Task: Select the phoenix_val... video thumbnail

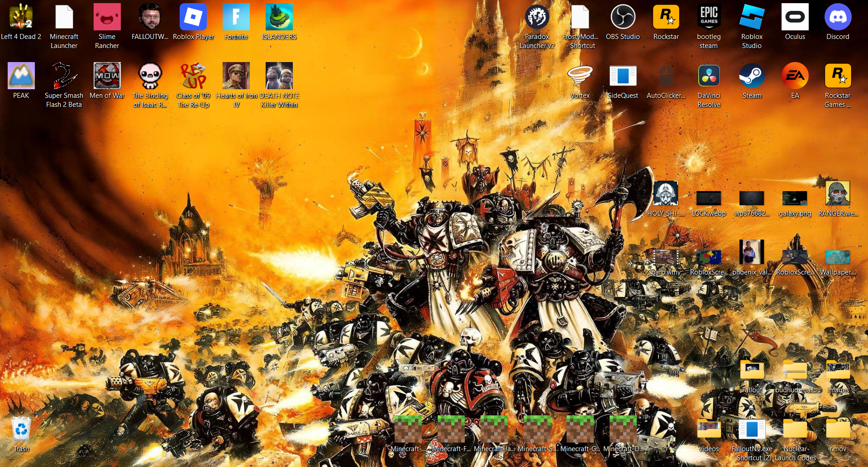Action: [752, 252]
